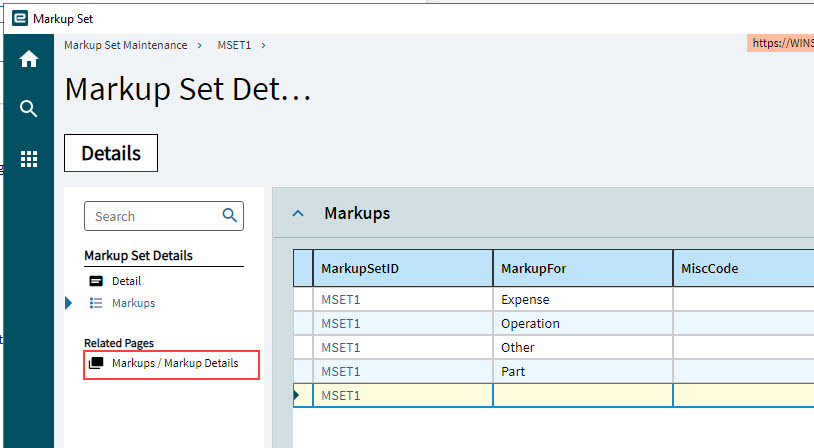The image size is (814, 448).
Task: Open the apps grid menu icon
Action: 29,159
